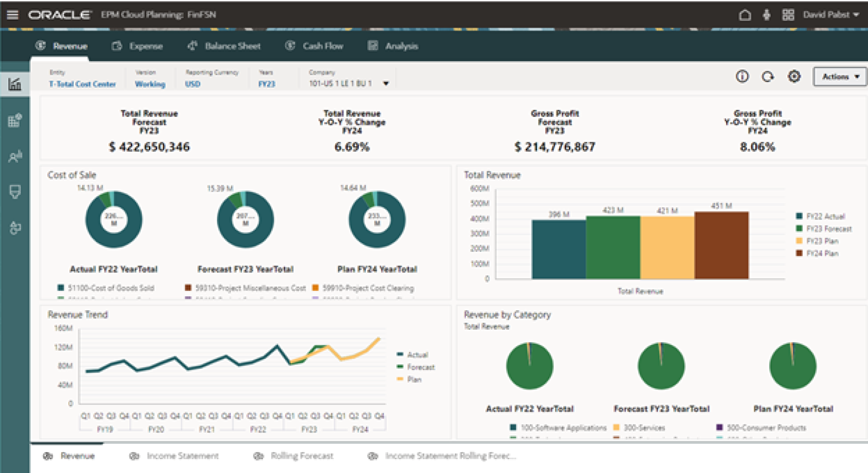The image size is (868, 473).
Task: Open the Cash Flow tab
Action: [314, 46]
